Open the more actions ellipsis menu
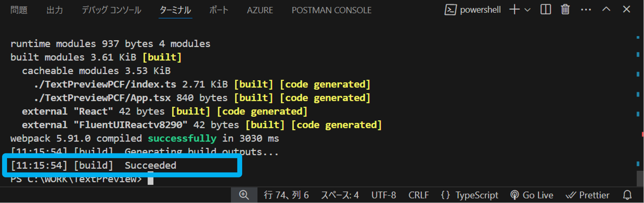The height and width of the screenshot is (203, 644). click(x=586, y=10)
